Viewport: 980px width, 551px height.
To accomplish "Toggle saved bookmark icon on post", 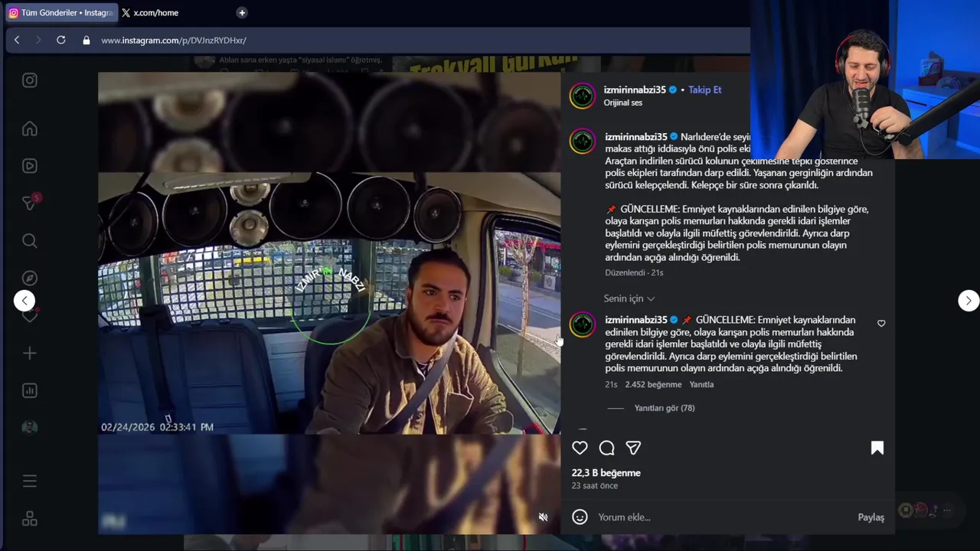I will pyautogui.click(x=877, y=448).
